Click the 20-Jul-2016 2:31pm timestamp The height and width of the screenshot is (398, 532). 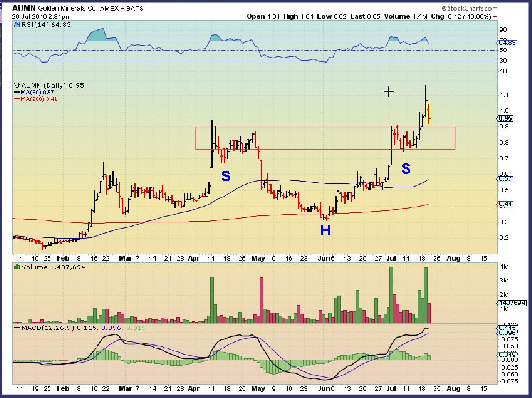42,16
